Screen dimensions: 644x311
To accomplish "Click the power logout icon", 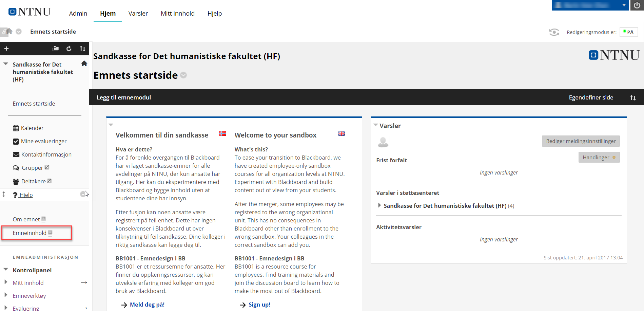I will point(637,5).
